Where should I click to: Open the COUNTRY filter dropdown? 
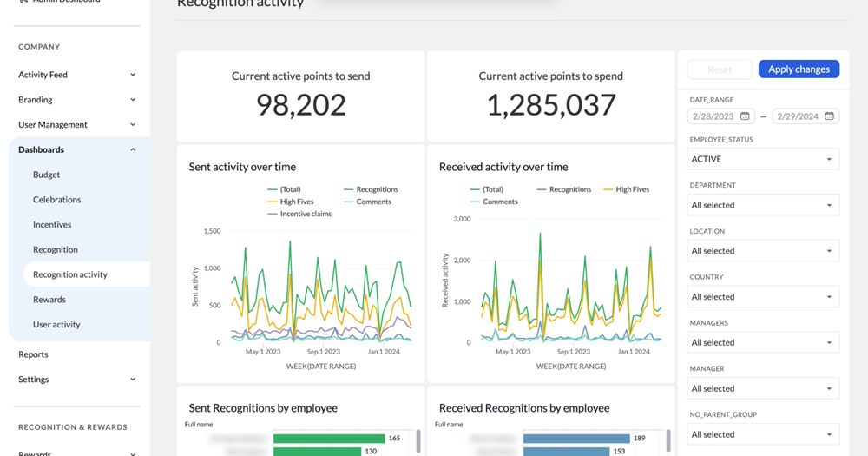click(763, 296)
